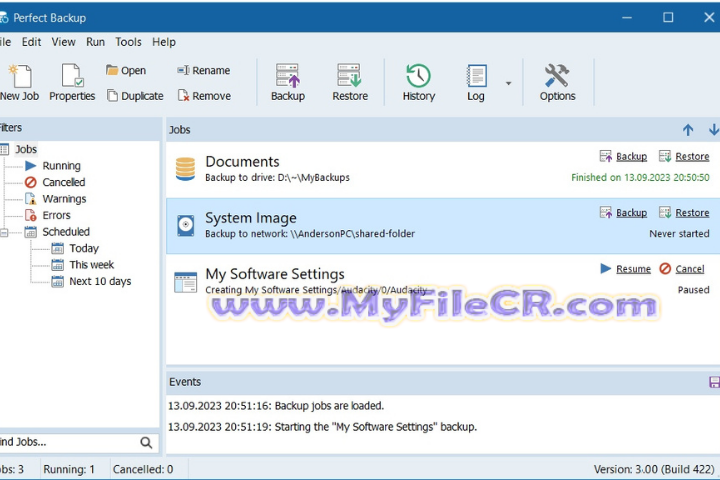This screenshot has width=720, height=480.
Task: Click the Never started status text
Action: [679, 234]
